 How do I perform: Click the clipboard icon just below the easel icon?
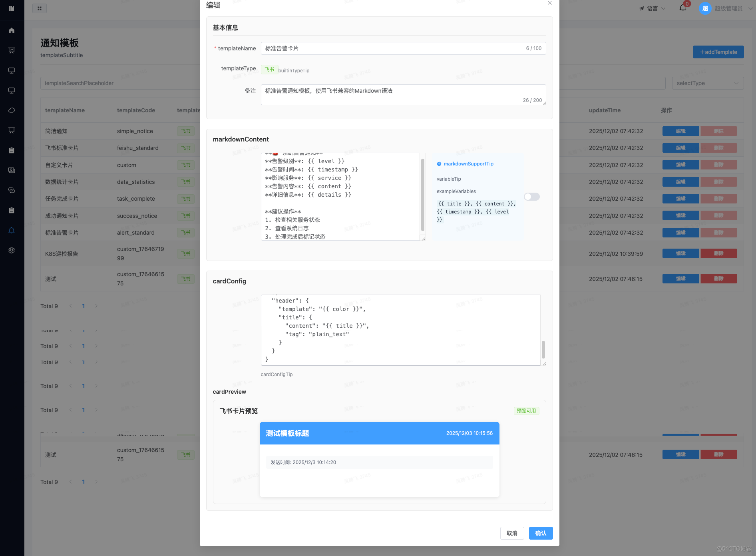(x=12, y=150)
